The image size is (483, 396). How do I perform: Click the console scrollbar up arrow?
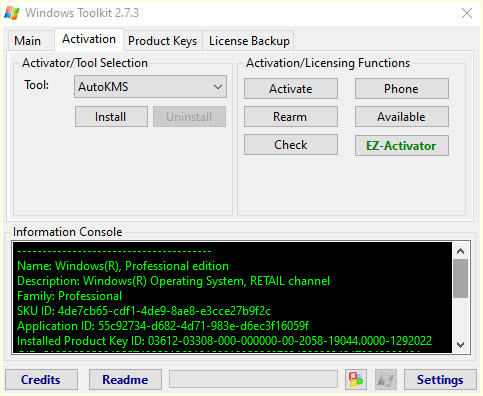tap(461, 251)
